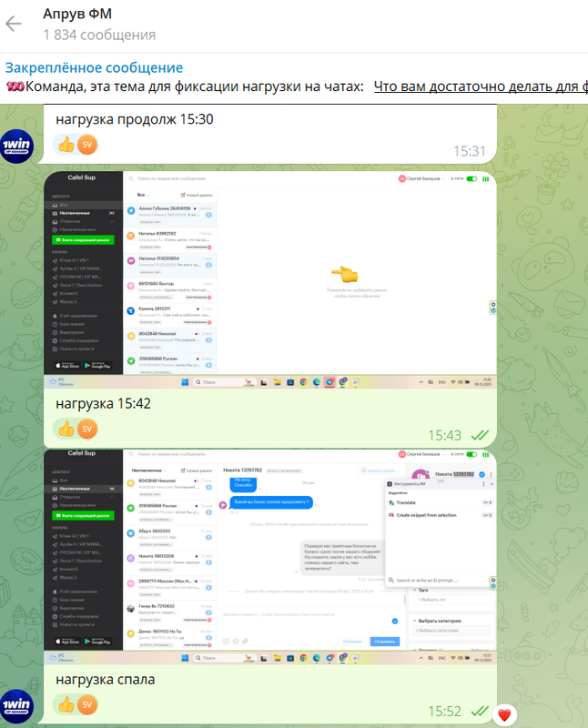The width and height of the screenshot is (588, 728).
Task: Click the read checkmarks beside 15:43
Action: pyautogui.click(x=480, y=435)
